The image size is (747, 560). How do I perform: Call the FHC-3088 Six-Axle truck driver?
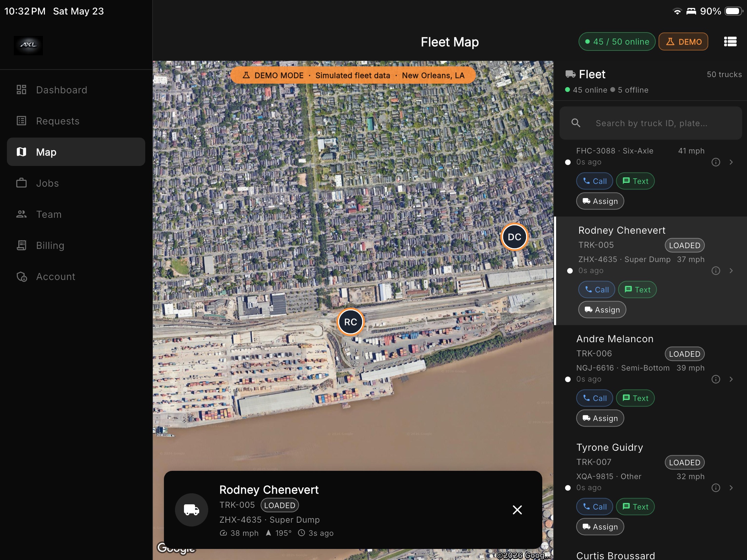pyautogui.click(x=594, y=181)
